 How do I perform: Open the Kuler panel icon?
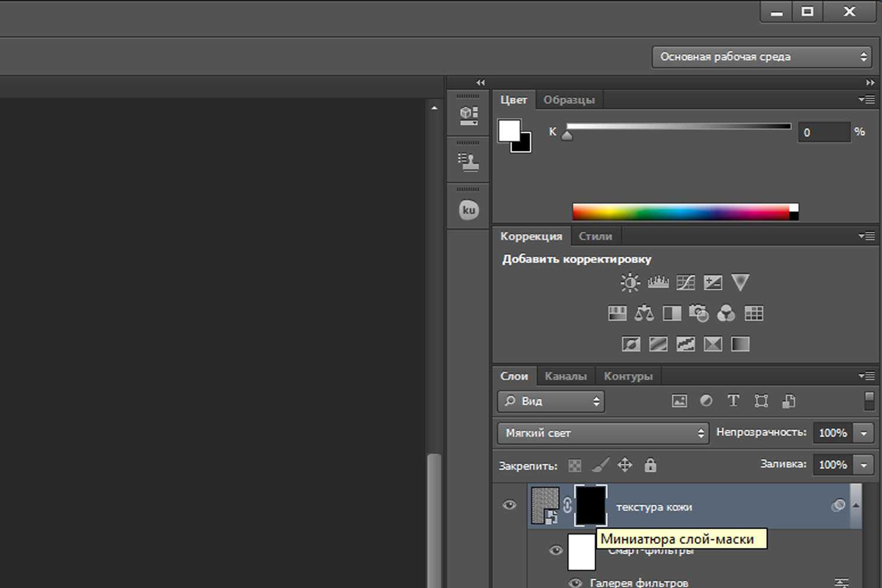(x=469, y=210)
